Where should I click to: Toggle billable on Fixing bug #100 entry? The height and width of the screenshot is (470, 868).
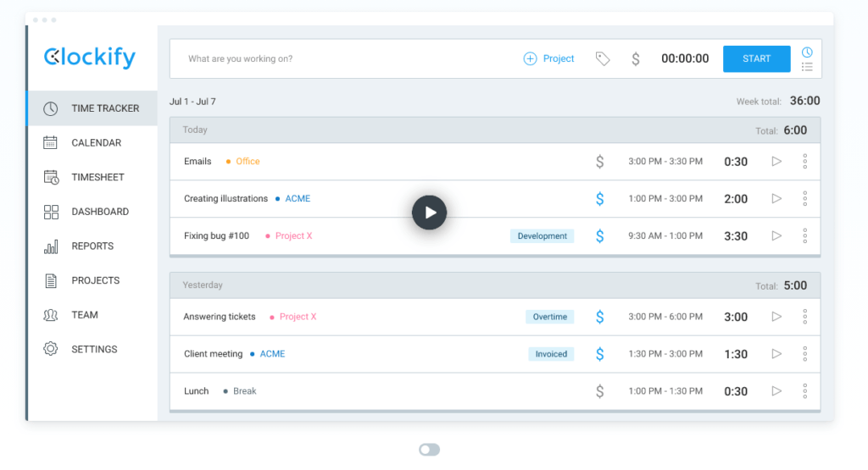tap(599, 235)
